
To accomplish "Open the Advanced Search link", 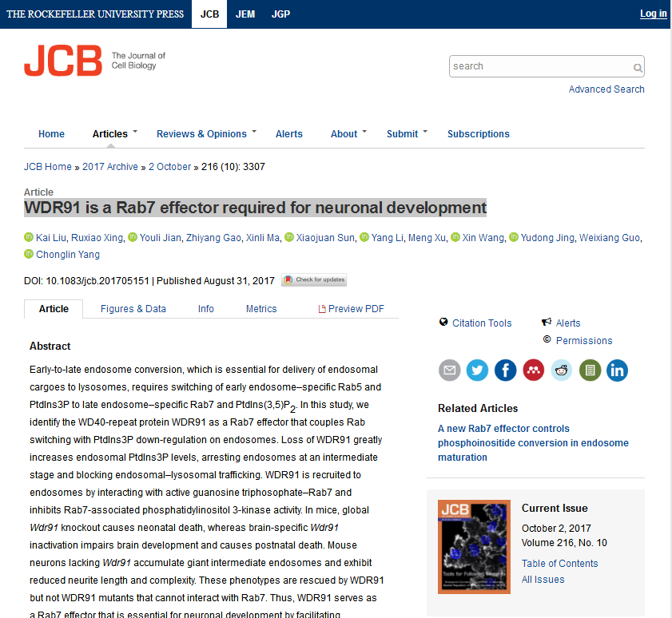I will click(x=606, y=89).
